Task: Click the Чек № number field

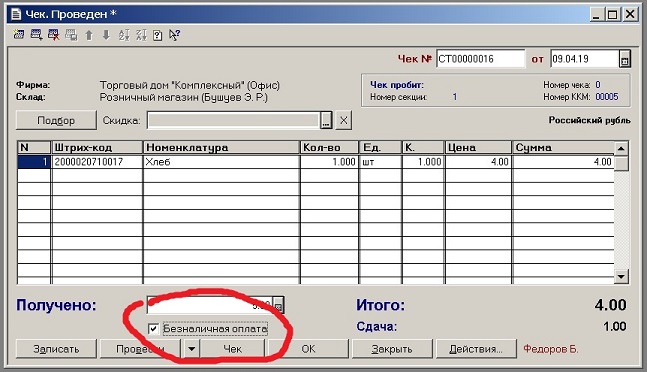Action: [480, 59]
